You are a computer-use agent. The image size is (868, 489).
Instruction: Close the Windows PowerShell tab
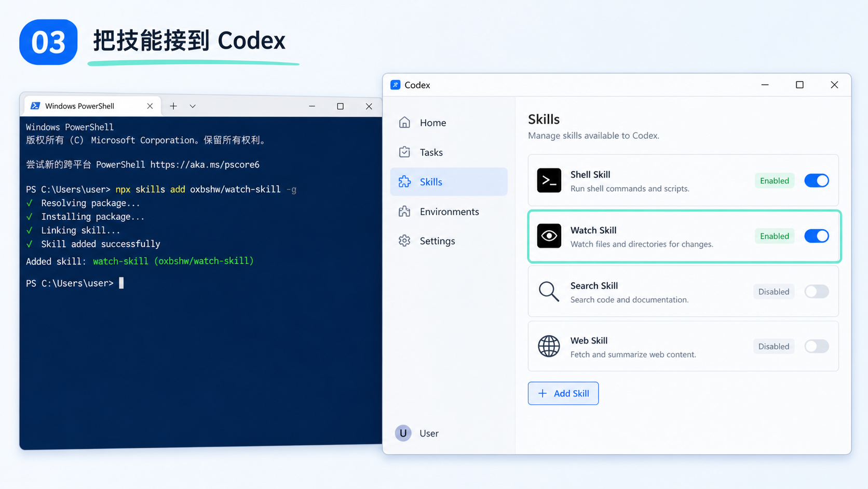(x=150, y=106)
